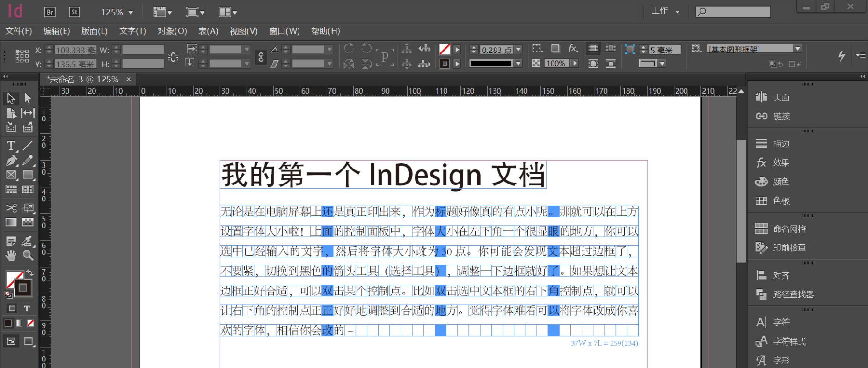Apply color mode at toolbox bottom

pos(8,323)
